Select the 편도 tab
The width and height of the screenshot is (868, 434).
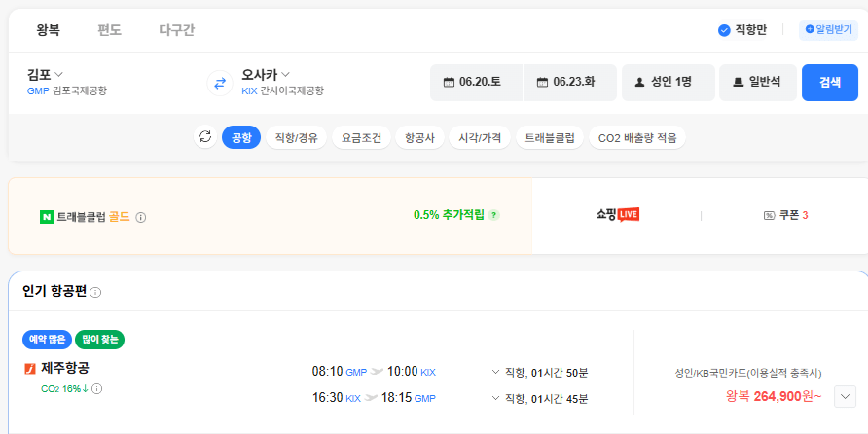pyautogui.click(x=110, y=30)
